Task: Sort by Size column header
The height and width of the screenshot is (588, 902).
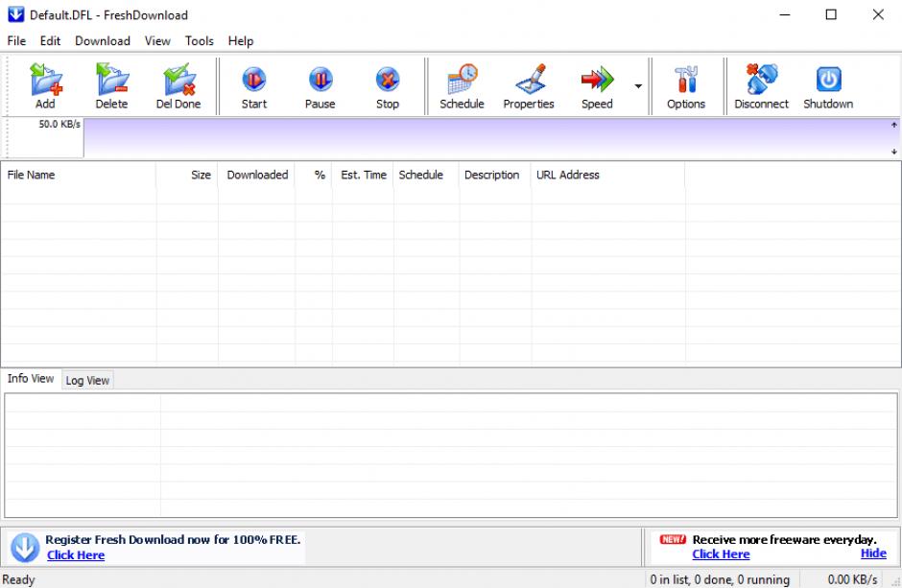Action: (x=187, y=175)
